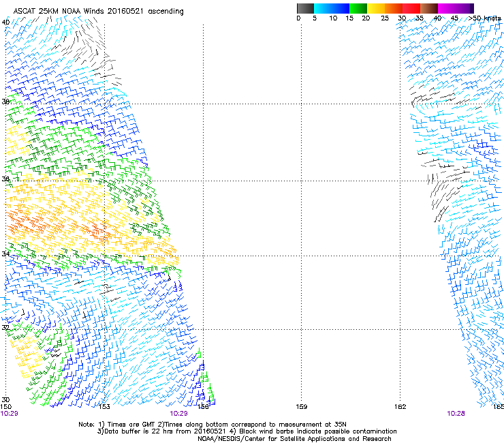Click the longitude axis label '153'
This screenshot has height=443, width=504.
(104, 407)
